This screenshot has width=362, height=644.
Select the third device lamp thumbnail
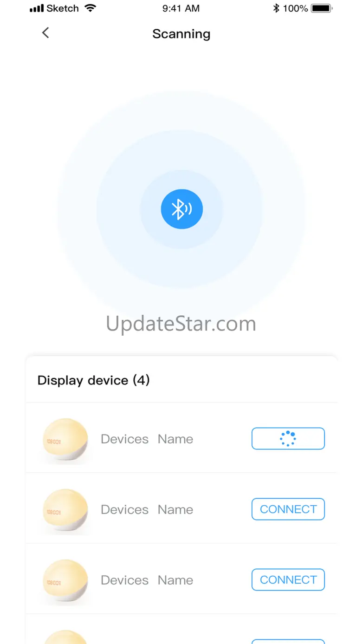tap(65, 580)
